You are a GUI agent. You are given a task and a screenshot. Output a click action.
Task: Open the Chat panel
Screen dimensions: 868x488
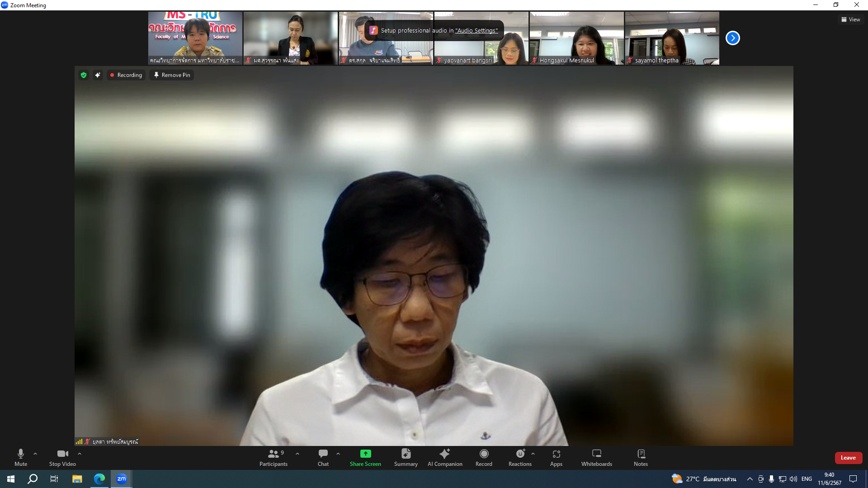(x=323, y=457)
